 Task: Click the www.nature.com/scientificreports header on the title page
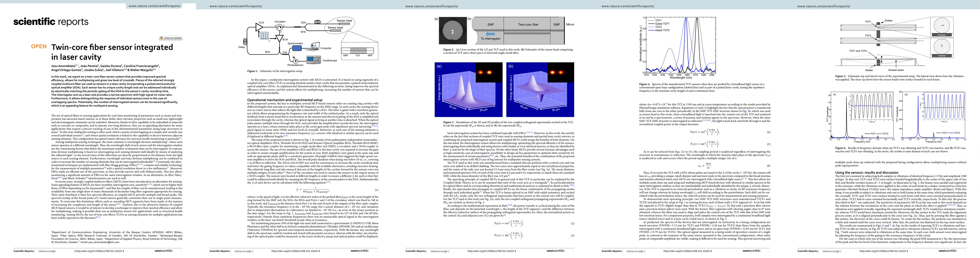[155, 6]
